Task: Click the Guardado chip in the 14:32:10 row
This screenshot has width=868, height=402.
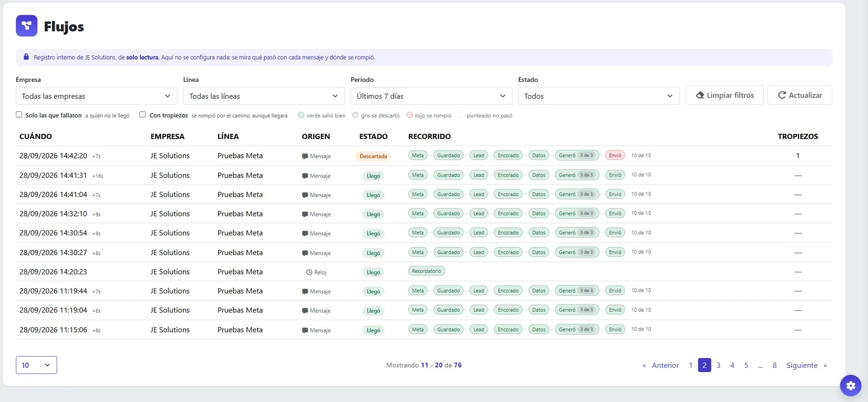Action: [449, 213]
